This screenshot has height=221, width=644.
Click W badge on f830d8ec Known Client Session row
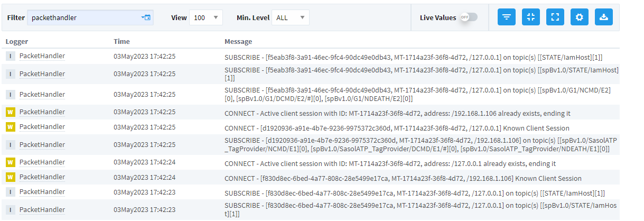coord(11,177)
